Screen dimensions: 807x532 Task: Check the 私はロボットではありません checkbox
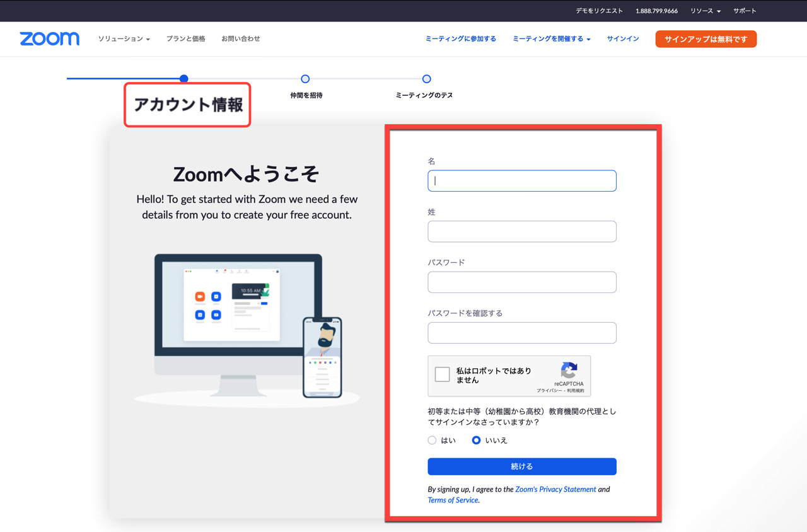[x=443, y=374]
